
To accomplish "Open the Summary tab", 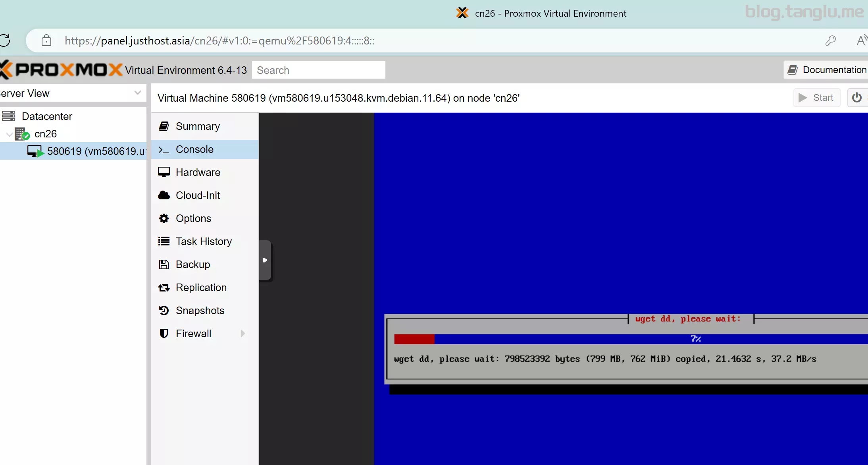I will click(197, 126).
